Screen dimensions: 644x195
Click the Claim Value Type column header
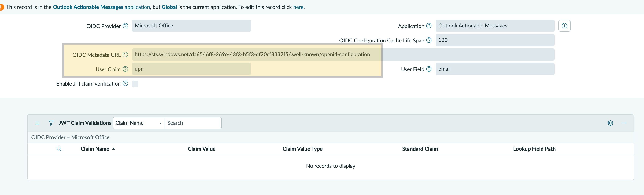(x=302, y=149)
